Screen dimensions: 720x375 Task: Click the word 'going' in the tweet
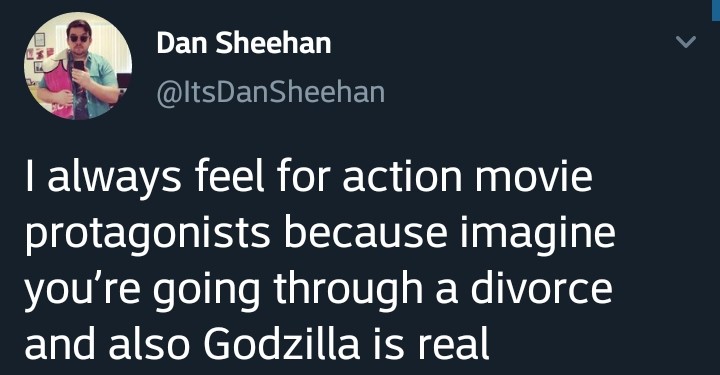(x=207, y=291)
